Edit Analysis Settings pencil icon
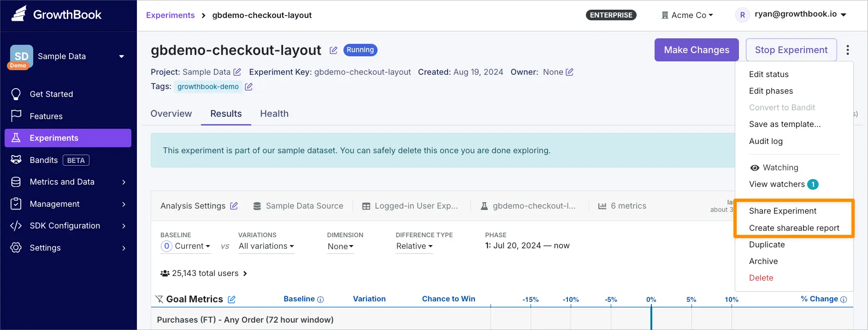Viewport: 868px width, 330px height. [x=234, y=206]
